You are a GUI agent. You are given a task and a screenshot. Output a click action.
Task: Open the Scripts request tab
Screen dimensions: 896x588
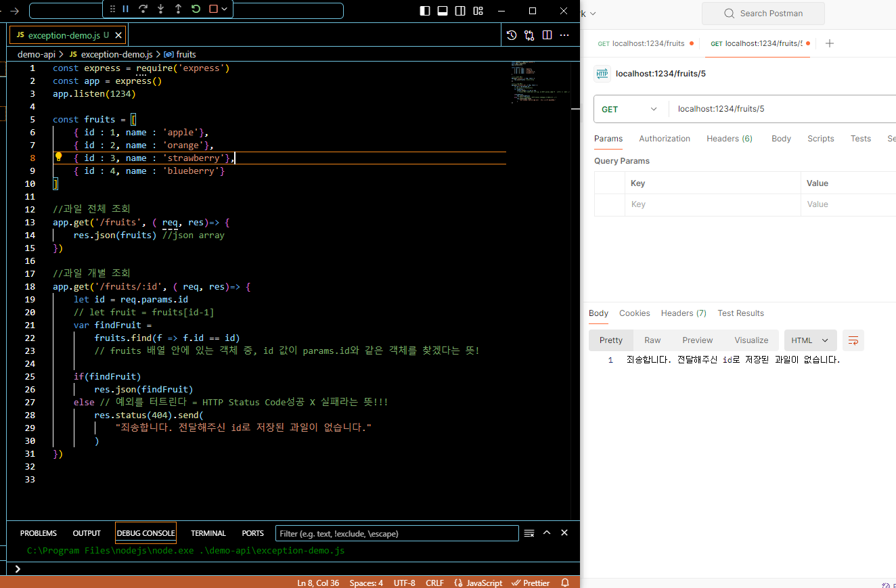(820, 139)
